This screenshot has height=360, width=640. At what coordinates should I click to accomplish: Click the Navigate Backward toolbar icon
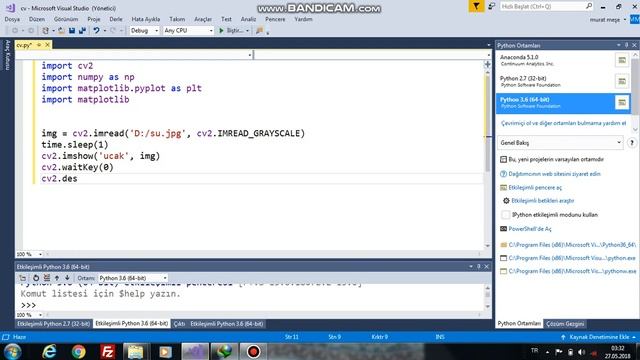tap(15, 31)
